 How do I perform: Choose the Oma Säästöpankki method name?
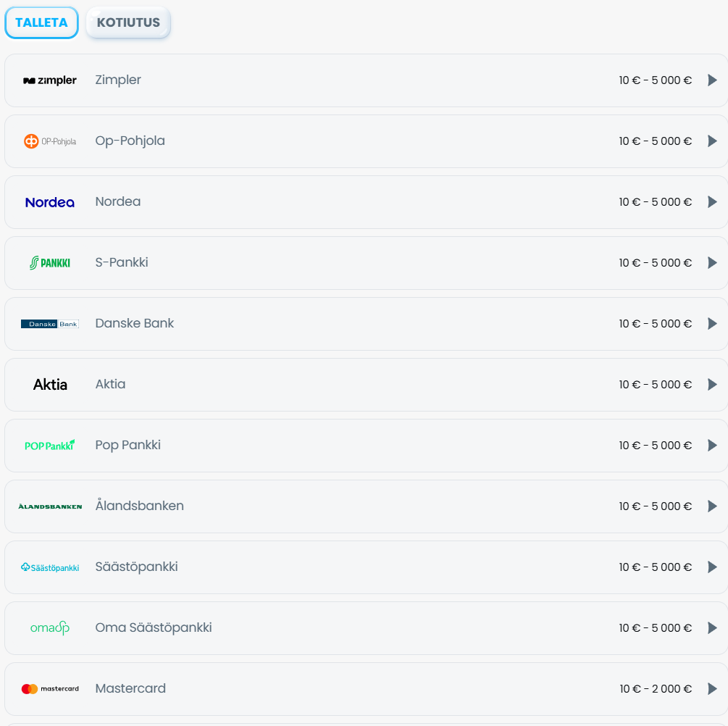[x=154, y=627]
